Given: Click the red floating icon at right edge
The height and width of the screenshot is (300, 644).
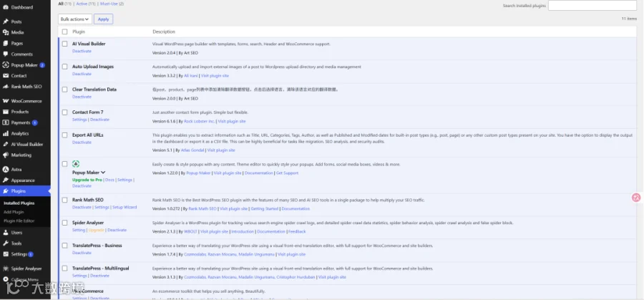Looking at the screenshot, I should [636, 198].
